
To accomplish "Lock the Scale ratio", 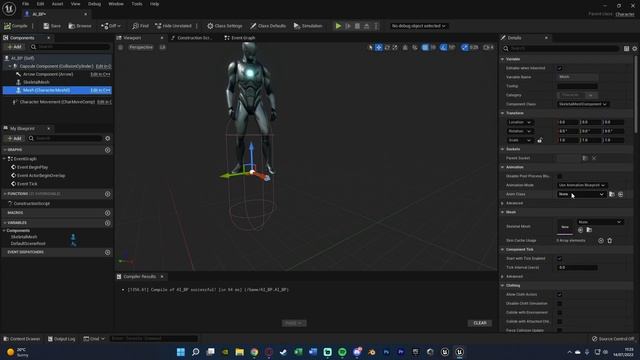I will click(x=540, y=140).
